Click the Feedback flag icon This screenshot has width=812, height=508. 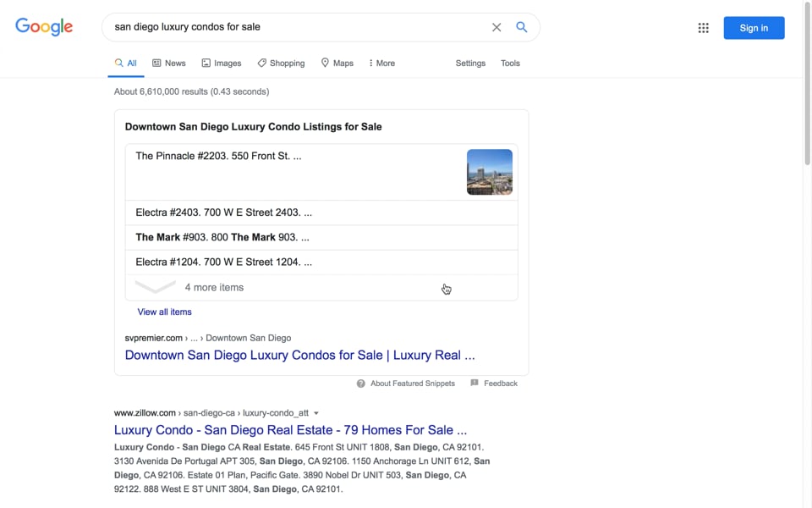475,383
